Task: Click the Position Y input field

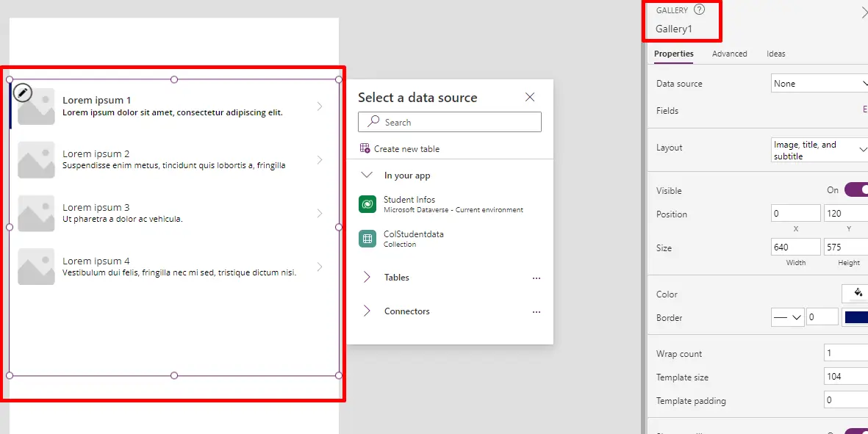Action: coord(846,214)
